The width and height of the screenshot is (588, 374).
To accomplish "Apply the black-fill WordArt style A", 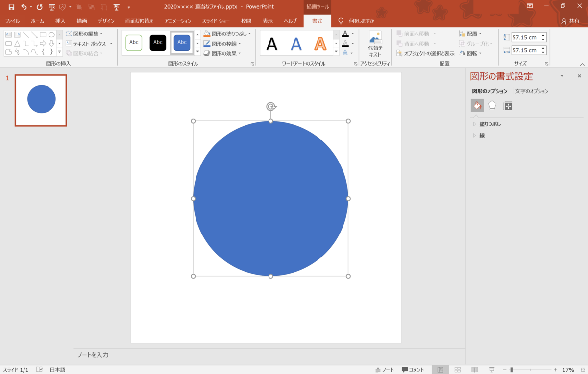I will point(272,44).
